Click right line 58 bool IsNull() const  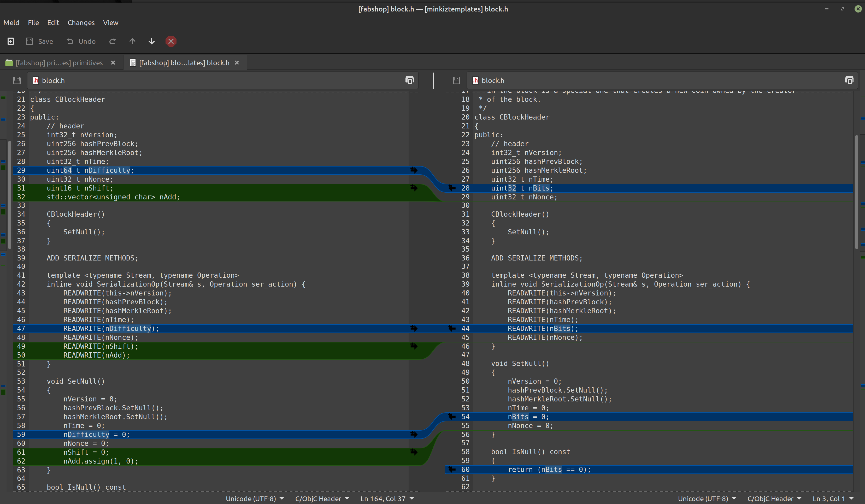[x=531, y=452]
